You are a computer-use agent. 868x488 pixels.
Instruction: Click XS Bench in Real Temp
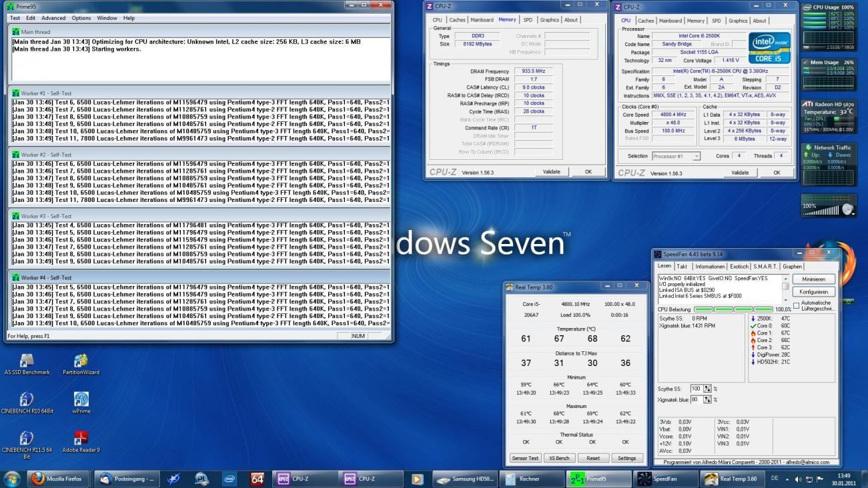point(559,458)
